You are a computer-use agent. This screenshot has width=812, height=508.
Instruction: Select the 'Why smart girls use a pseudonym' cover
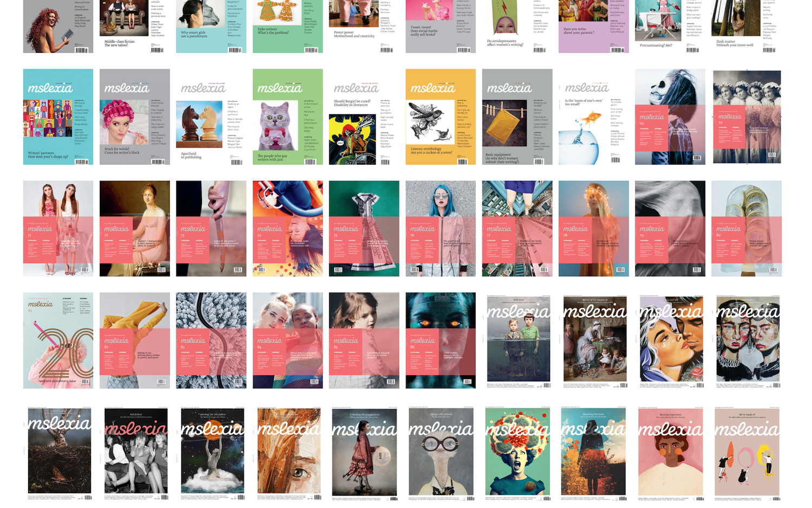(211, 26)
